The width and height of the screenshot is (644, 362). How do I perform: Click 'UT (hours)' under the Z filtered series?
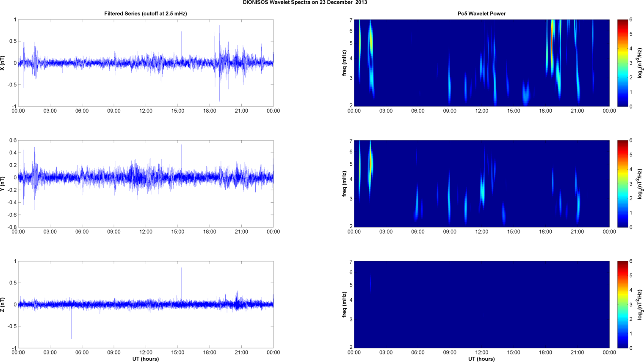click(x=146, y=359)
